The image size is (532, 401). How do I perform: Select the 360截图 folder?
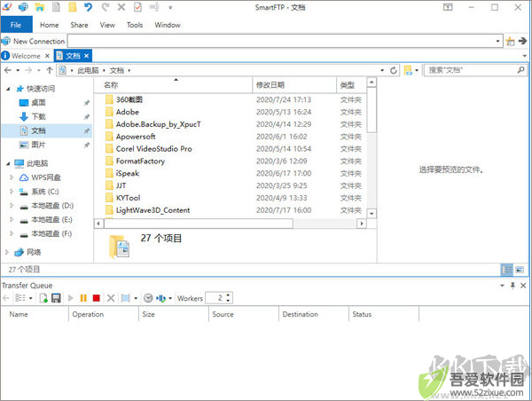coord(129,99)
